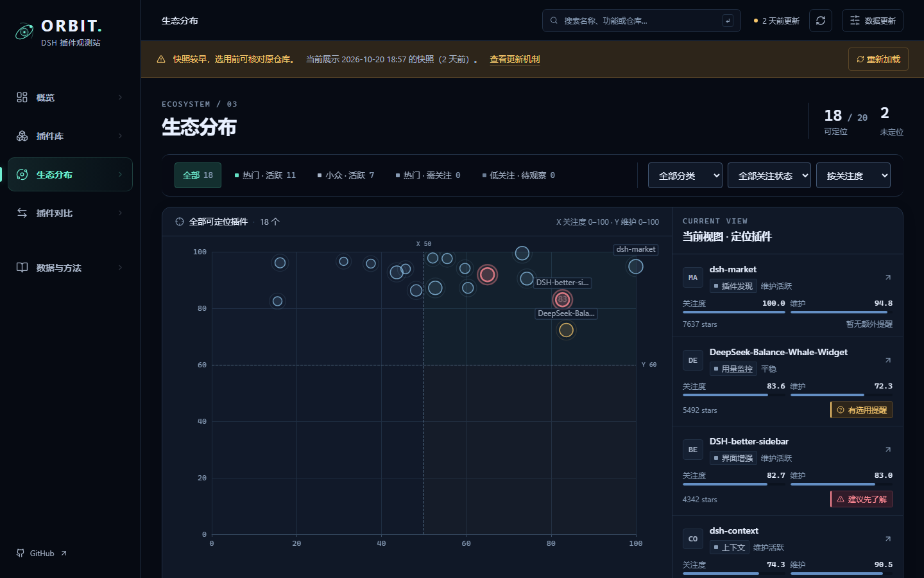Click the search magnifier icon

point(554,21)
